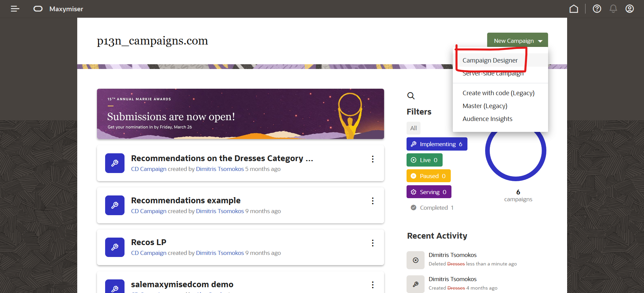The height and width of the screenshot is (293, 644).
Task: Click the wrench activity icon next to Created Dresses
Action: (415, 284)
